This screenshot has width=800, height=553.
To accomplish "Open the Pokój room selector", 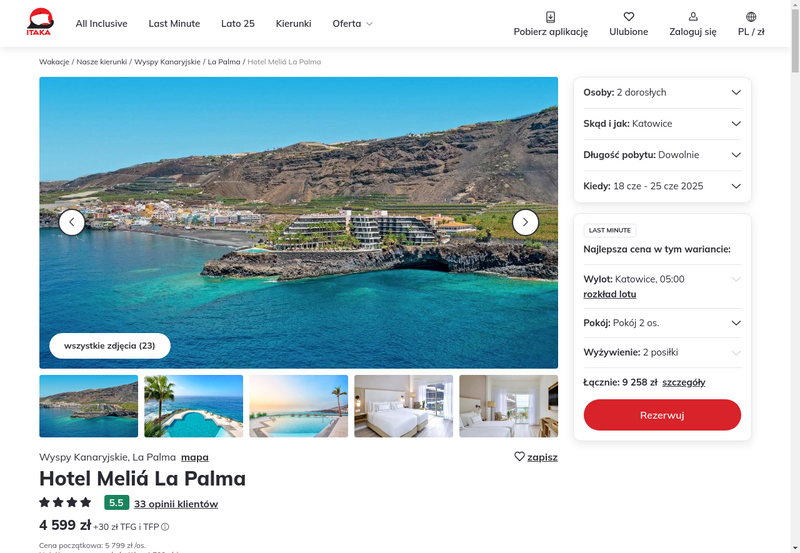I will [x=662, y=323].
